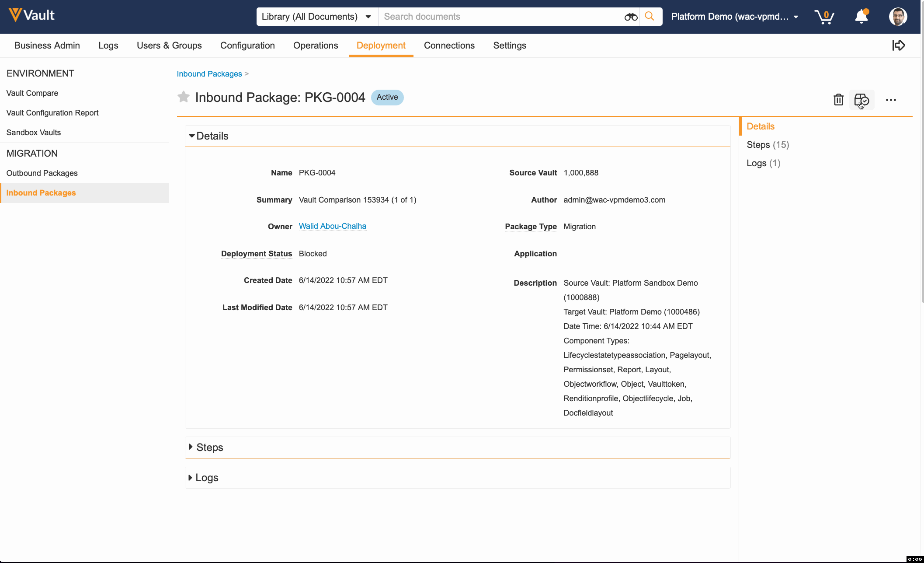Click the orange magnifier search icon
Image resolution: width=924 pixels, height=563 pixels.
click(650, 17)
